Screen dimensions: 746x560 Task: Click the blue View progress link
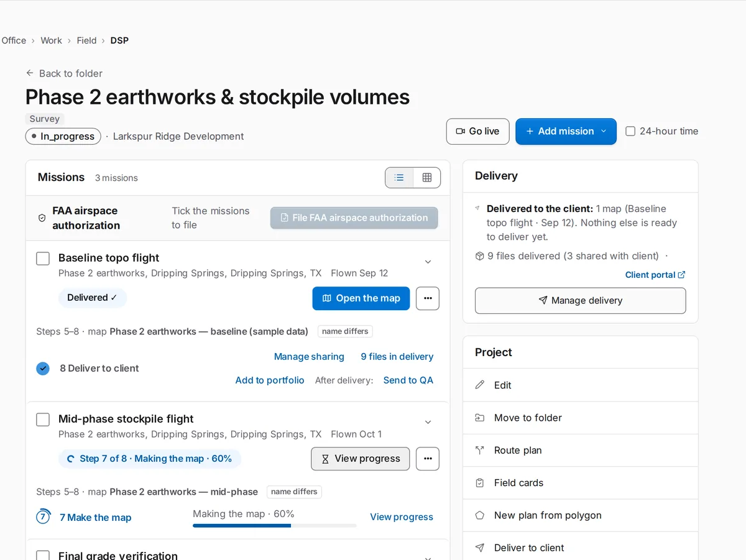(402, 517)
